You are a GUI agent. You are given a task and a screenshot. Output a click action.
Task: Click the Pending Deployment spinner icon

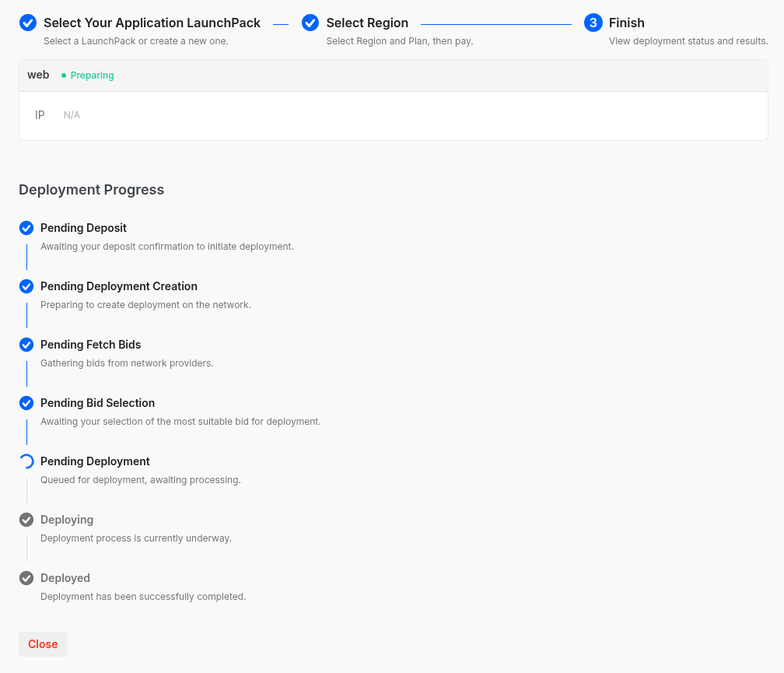[x=26, y=461]
